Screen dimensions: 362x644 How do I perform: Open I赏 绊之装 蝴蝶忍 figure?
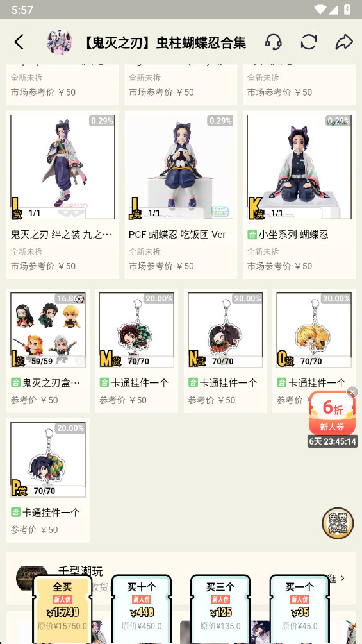coord(62,195)
